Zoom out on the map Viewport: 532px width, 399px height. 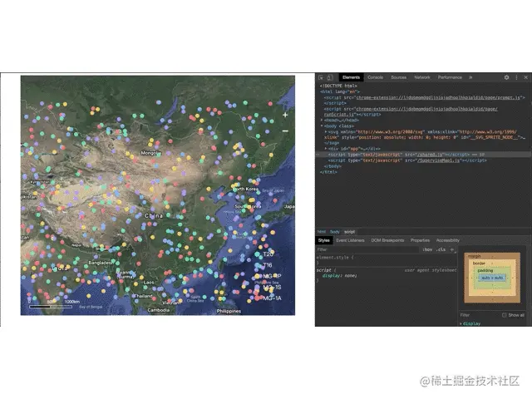pyautogui.click(x=285, y=131)
